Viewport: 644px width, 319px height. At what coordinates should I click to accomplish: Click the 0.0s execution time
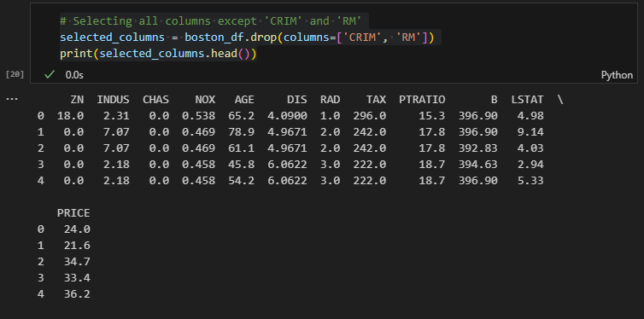click(74, 74)
